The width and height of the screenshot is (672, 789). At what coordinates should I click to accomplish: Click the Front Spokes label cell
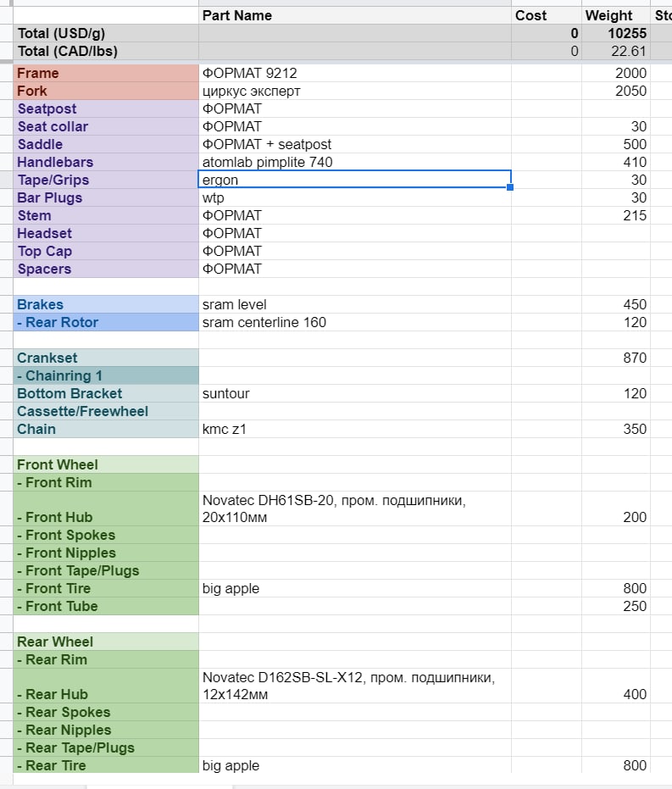[x=106, y=535]
